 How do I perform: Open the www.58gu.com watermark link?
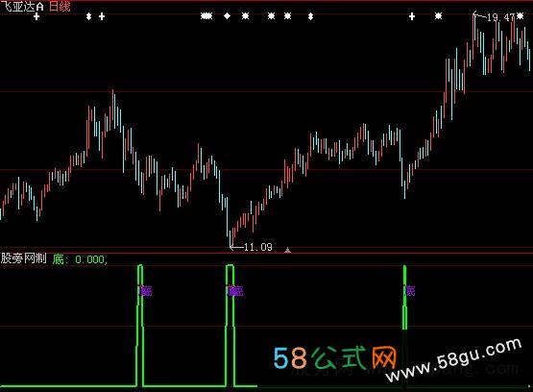[454, 360]
